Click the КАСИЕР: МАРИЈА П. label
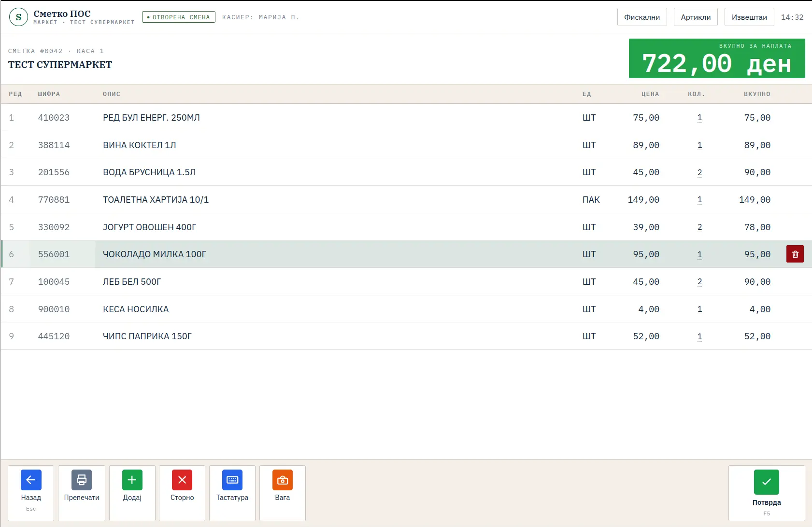 pos(261,17)
